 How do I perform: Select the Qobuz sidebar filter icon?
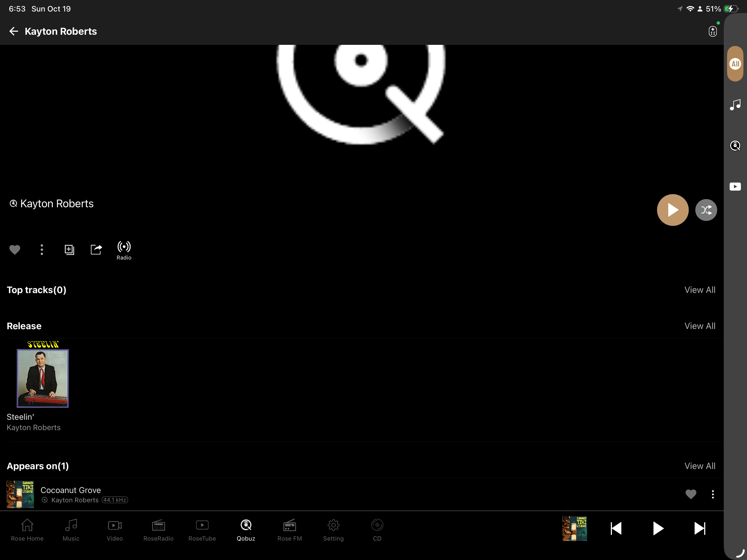735,145
